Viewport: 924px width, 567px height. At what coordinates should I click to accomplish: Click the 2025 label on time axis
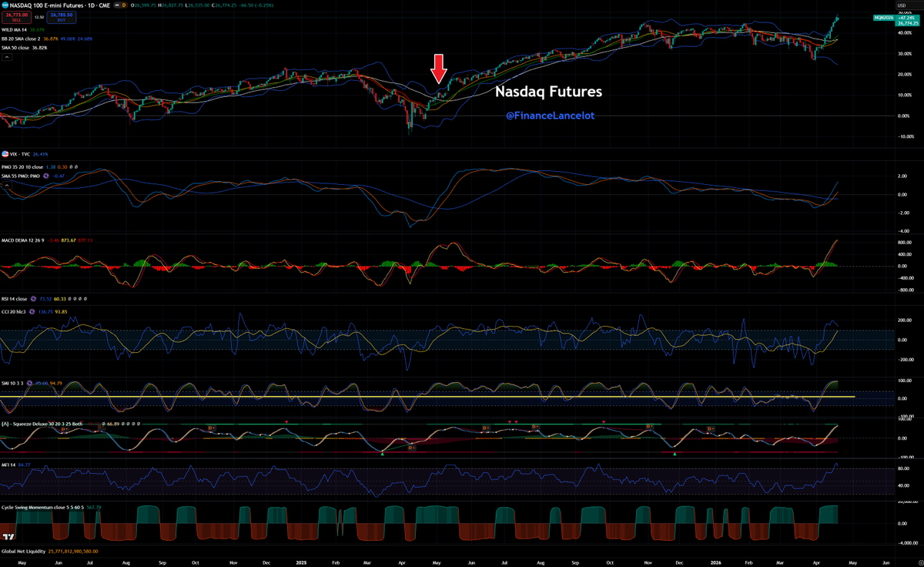300,562
